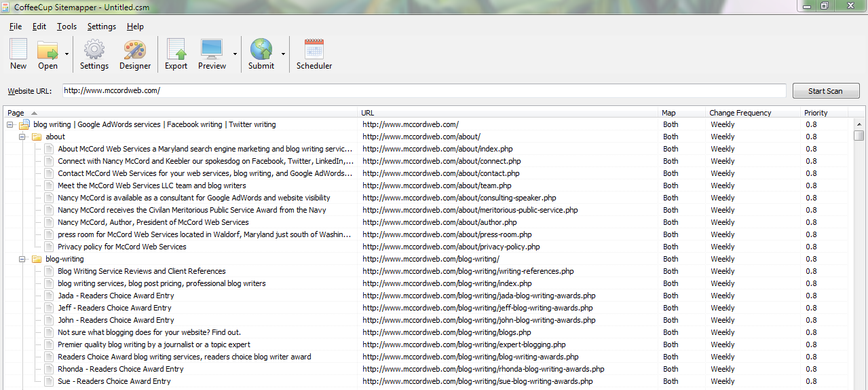868x390 pixels.
Task: Open dropdown arrow beside Open button
Action: pyautogui.click(x=67, y=53)
